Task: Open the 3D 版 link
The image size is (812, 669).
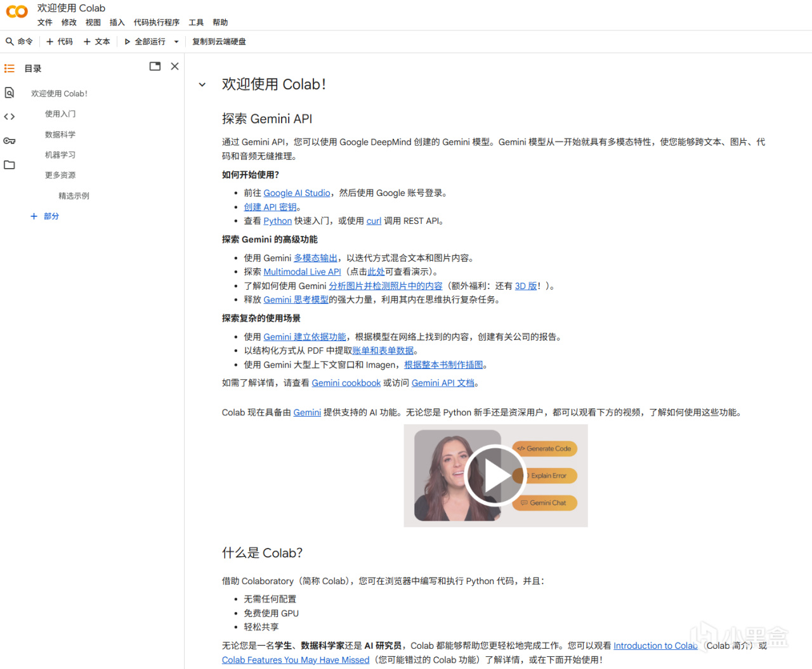Action: click(x=526, y=286)
